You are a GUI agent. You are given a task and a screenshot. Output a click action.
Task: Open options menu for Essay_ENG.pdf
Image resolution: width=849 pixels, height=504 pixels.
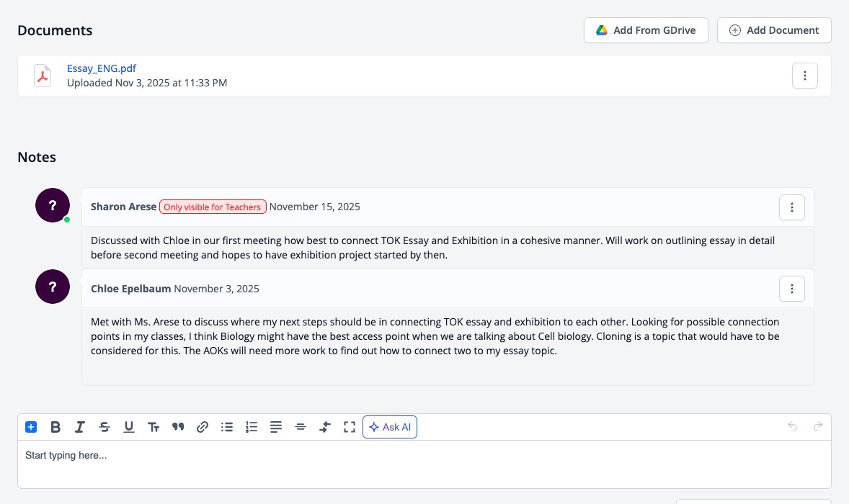pyautogui.click(x=804, y=76)
